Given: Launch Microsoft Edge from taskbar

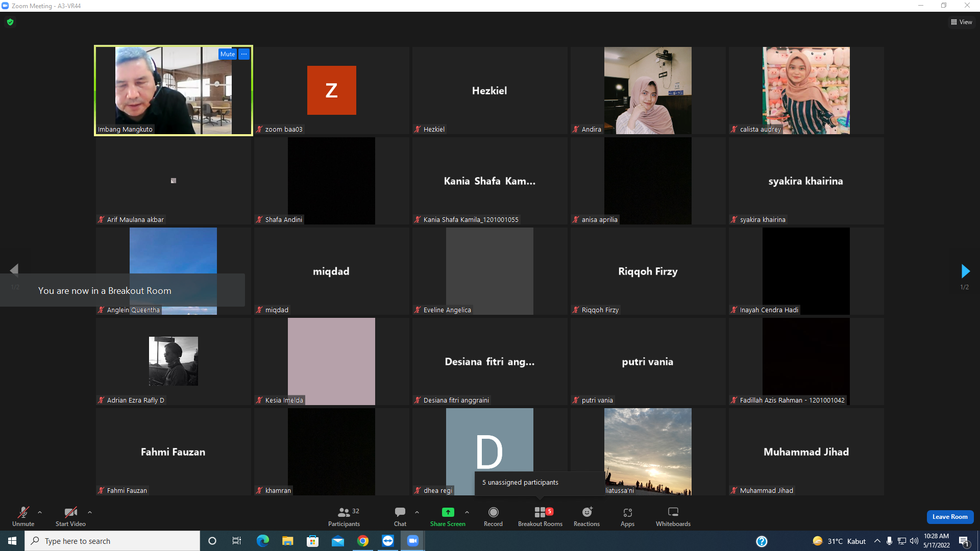Looking at the screenshot, I should tap(262, 541).
